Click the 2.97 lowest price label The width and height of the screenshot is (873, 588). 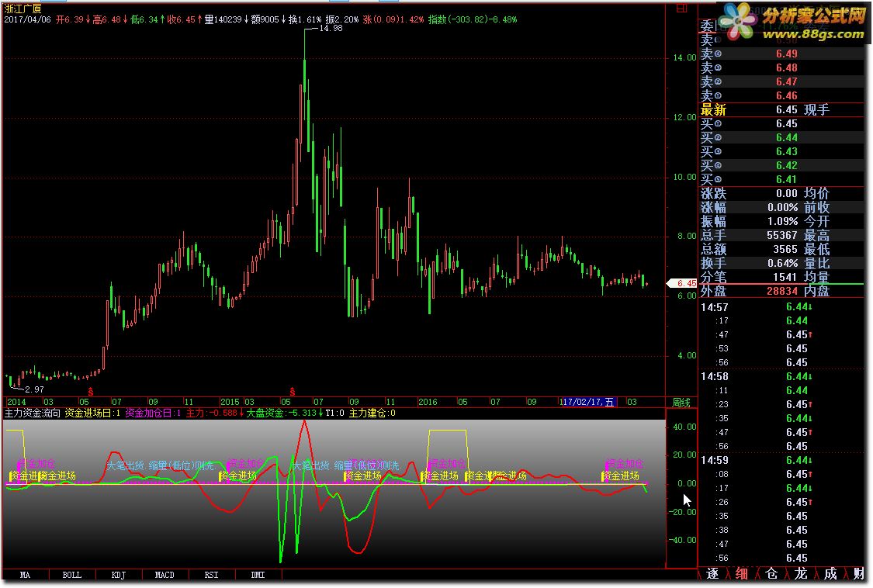point(34,389)
